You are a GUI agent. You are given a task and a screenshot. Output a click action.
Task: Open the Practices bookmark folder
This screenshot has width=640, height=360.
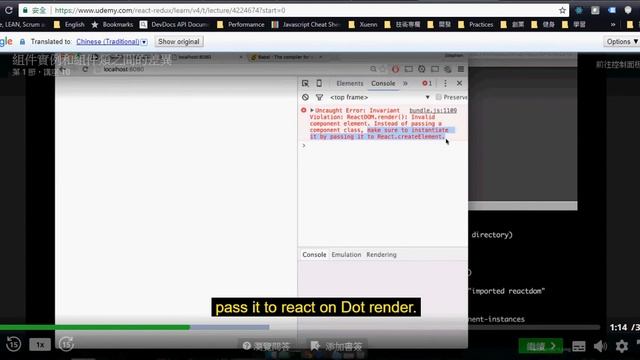coord(476,24)
